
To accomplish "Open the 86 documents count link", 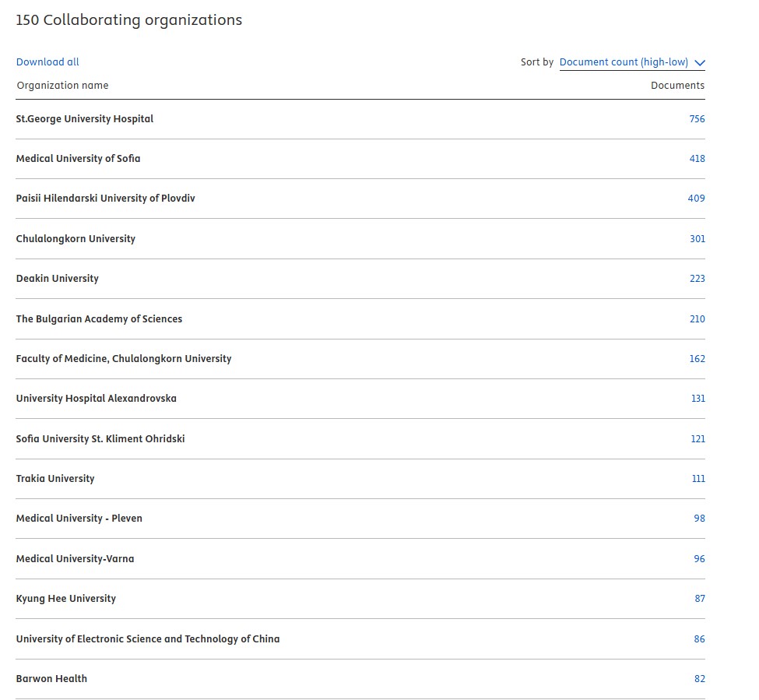I will pyautogui.click(x=700, y=639).
